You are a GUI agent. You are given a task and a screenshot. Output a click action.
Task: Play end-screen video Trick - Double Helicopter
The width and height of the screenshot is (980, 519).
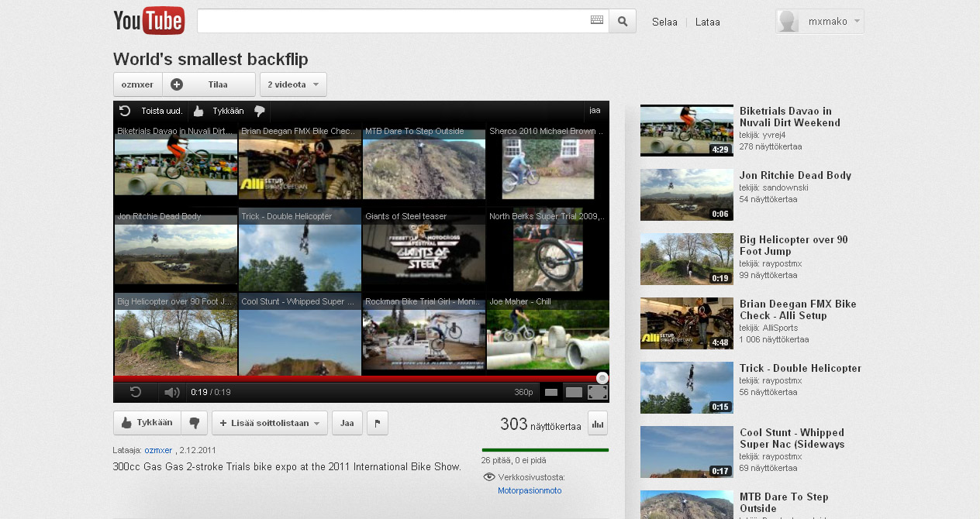[299, 248]
